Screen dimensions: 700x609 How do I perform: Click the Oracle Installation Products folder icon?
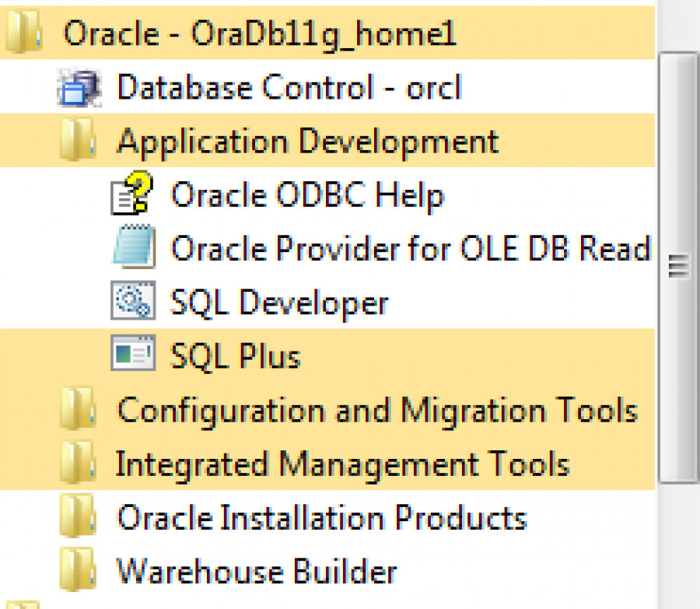[x=79, y=518]
